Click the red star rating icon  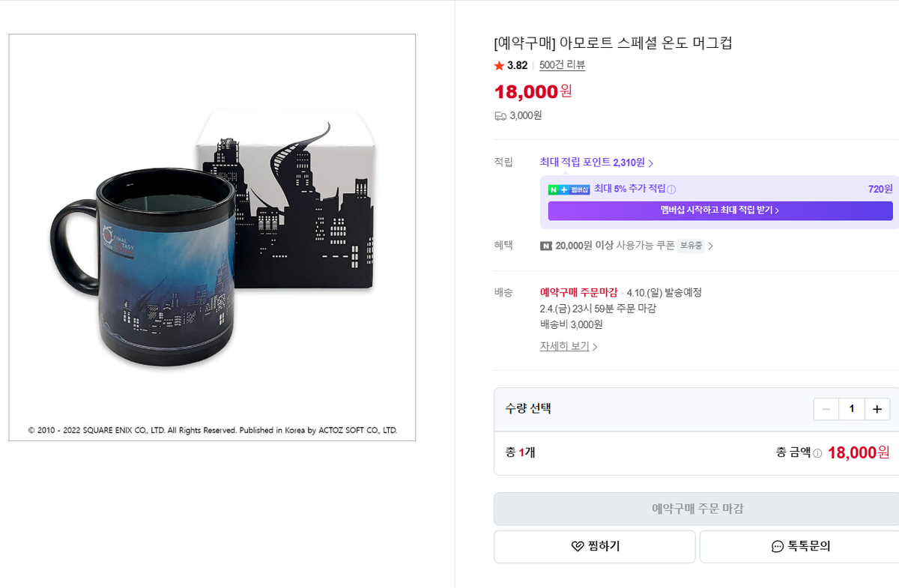(499, 66)
